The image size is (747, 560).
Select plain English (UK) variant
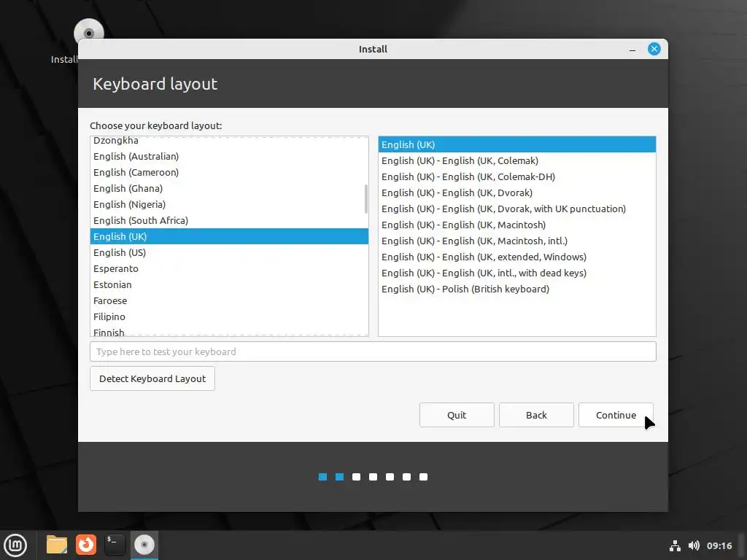click(x=517, y=144)
